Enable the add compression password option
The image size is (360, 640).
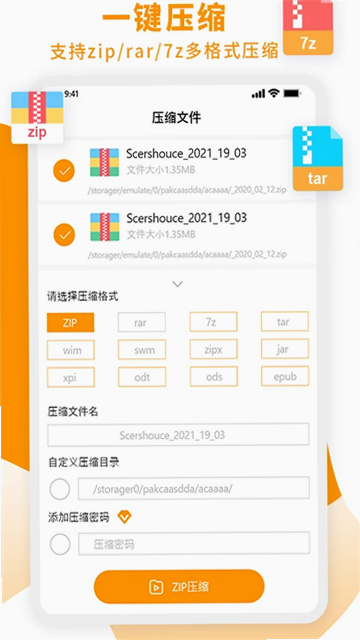click(x=60, y=544)
